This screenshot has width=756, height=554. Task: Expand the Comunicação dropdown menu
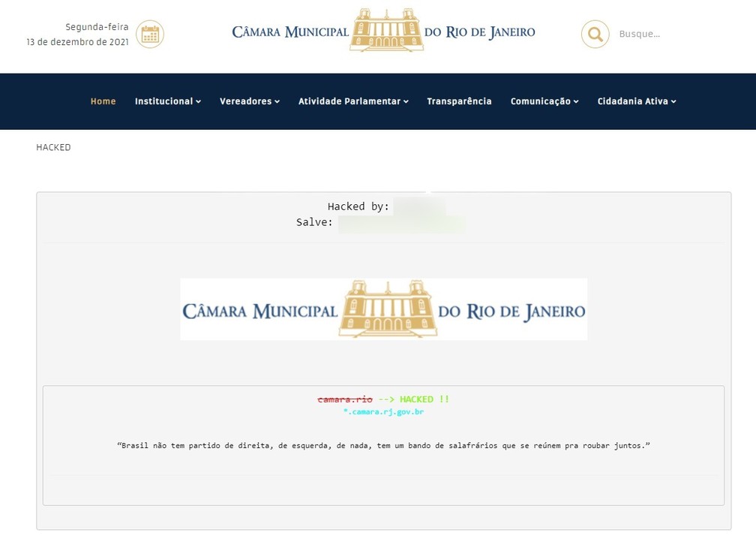click(544, 101)
